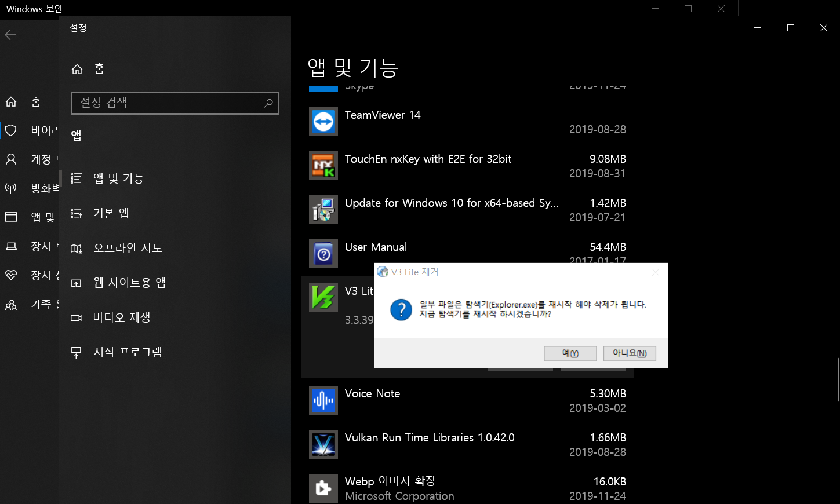This screenshot has width=840, height=504.
Task: Open 앱 및 기능 settings page
Action: click(174, 178)
